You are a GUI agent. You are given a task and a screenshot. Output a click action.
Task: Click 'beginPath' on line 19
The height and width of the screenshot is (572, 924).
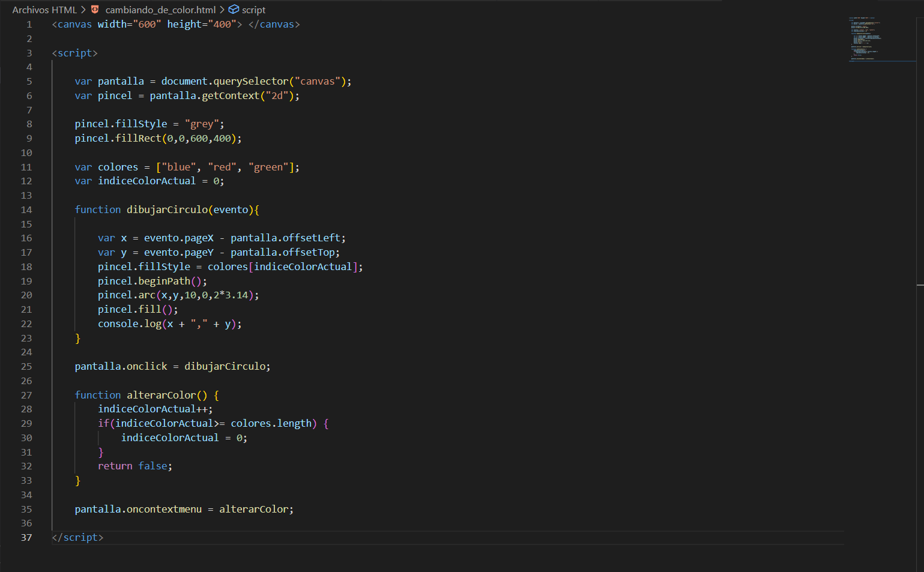pyautogui.click(x=164, y=281)
